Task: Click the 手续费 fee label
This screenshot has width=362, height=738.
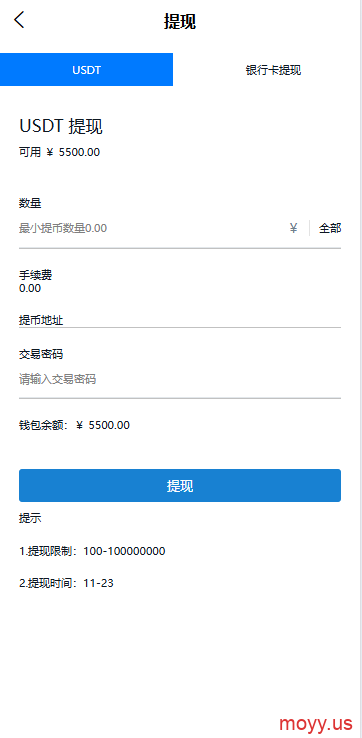Action: pos(35,275)
